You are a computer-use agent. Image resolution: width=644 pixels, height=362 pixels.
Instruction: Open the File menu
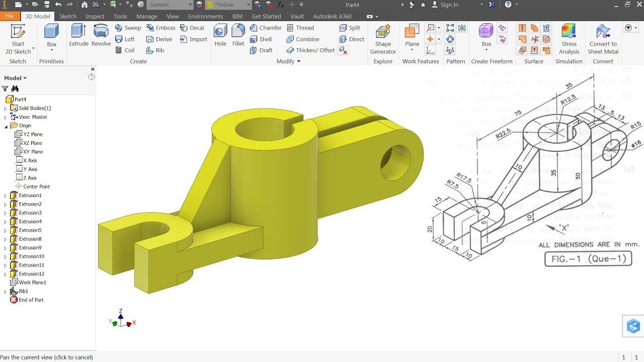10,16
